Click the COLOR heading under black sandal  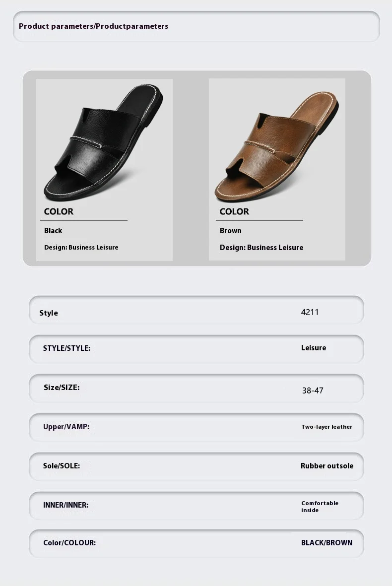pos(59,211)
